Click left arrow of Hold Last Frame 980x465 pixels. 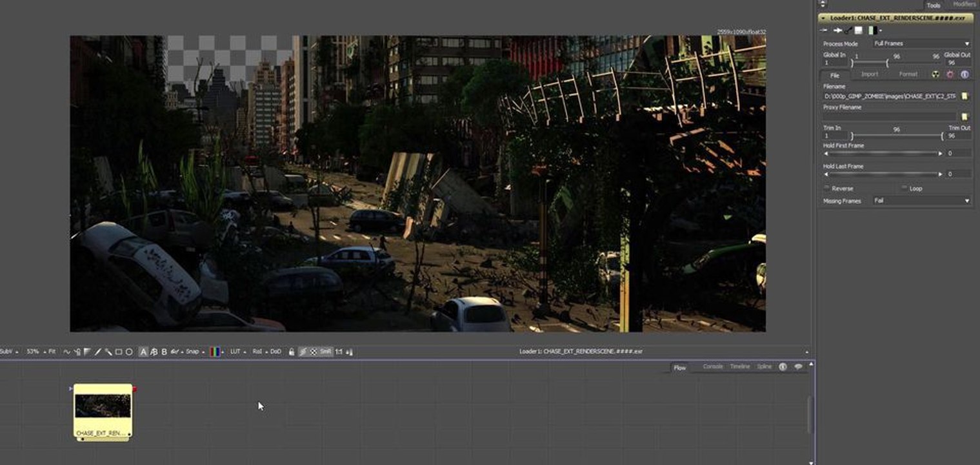[x=826, y=174]
